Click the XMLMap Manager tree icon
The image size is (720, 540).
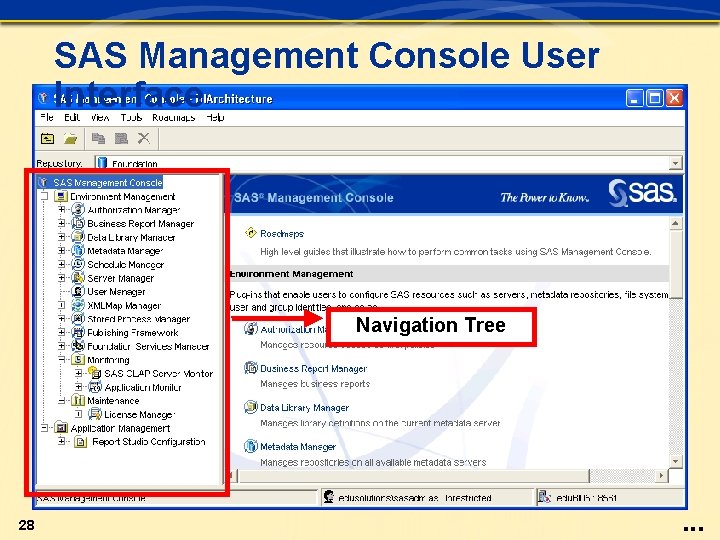78,305
